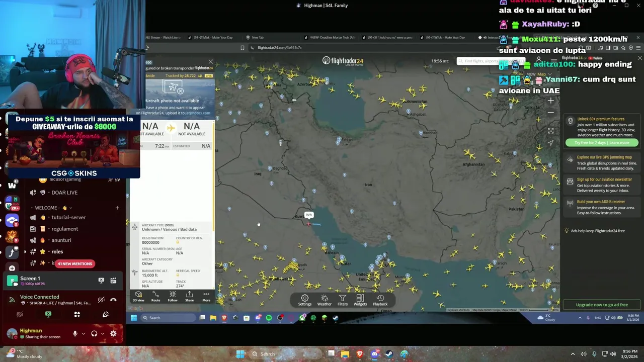Jump to 41 new mentions
The width and height of the screenshot is (644, 362).
point(74,263)
